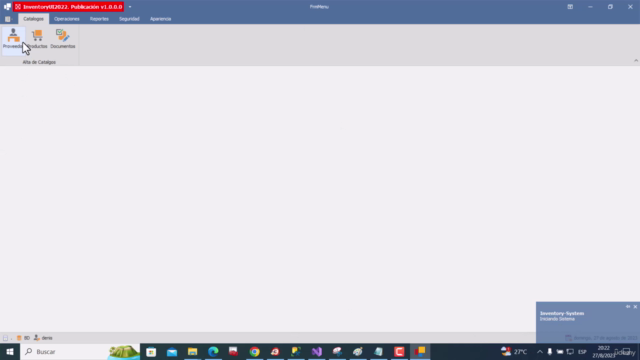Open the Reportes ribbon tab

pyautogui.click(x=99, y=19)
